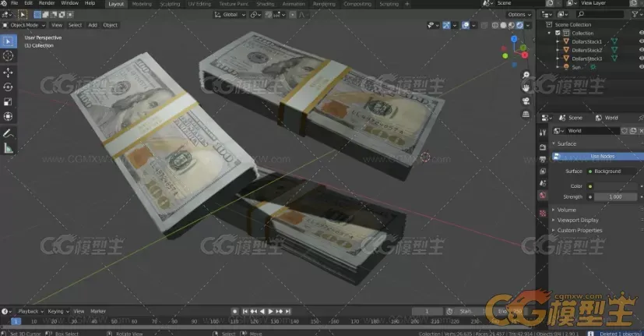The width and height of the screenshot is (644, 336).
Task: Open the Options dropdown in viewport header
Action: click(519, 15)
